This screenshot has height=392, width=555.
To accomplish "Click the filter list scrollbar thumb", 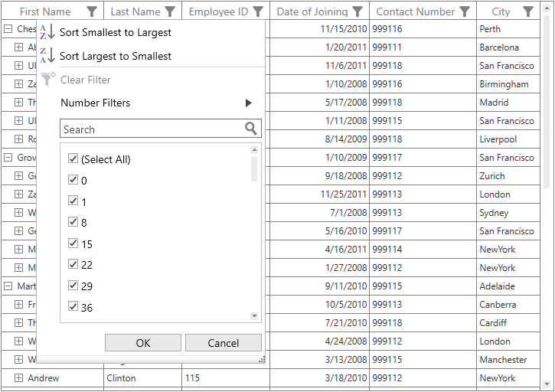I will pyautogui.click(x=254, y=169).
